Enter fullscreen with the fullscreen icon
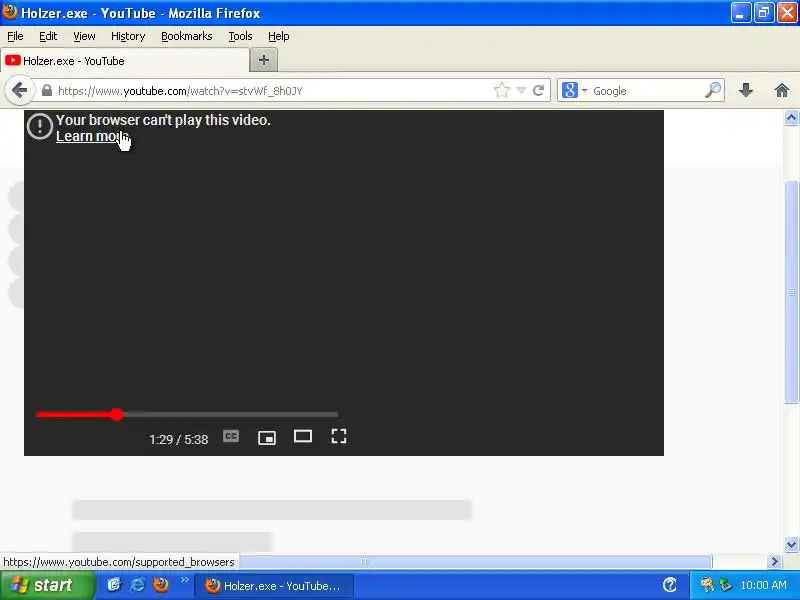Viewport: 800px width, 600px height. (x=339, y=436)
